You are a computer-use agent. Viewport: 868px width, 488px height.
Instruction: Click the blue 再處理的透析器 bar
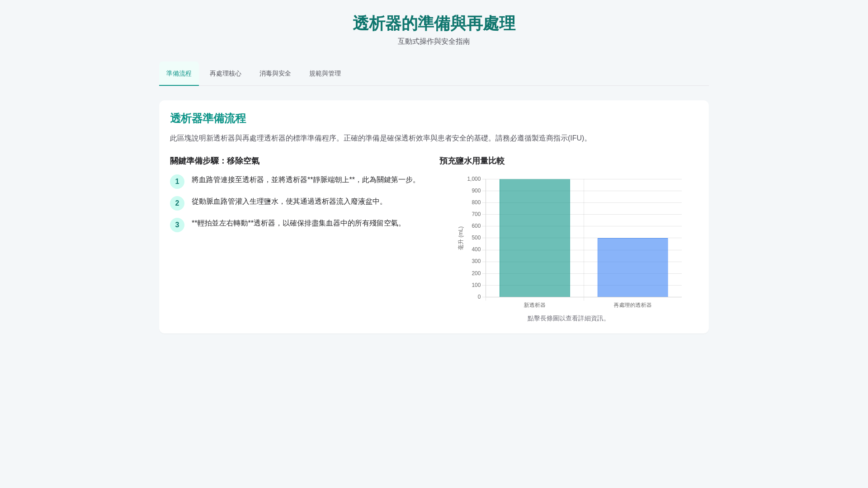coord(632,267)
